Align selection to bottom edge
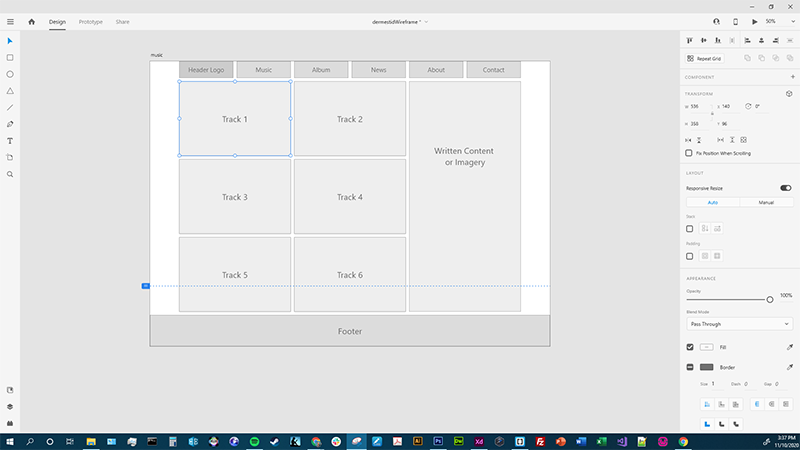 point(718,40)
